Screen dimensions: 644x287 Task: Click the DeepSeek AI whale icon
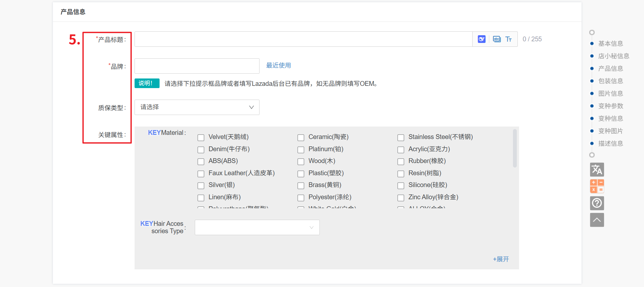[x=482, y=39]
